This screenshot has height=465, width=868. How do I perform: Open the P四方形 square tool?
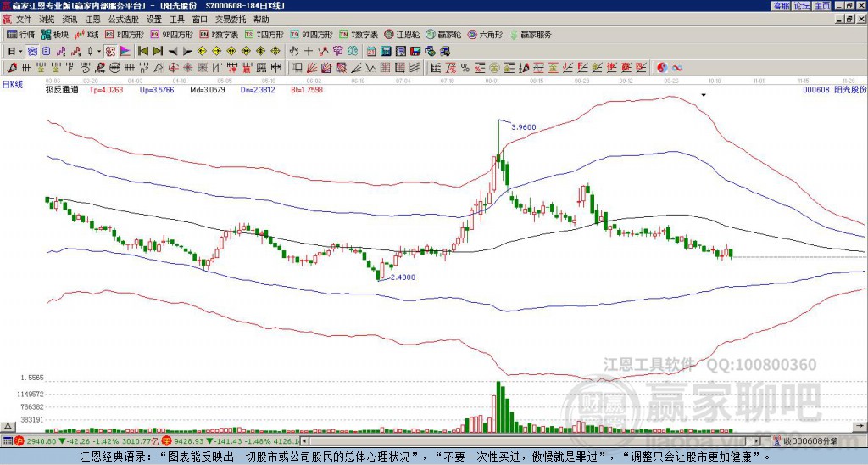[x=125, y=34]
